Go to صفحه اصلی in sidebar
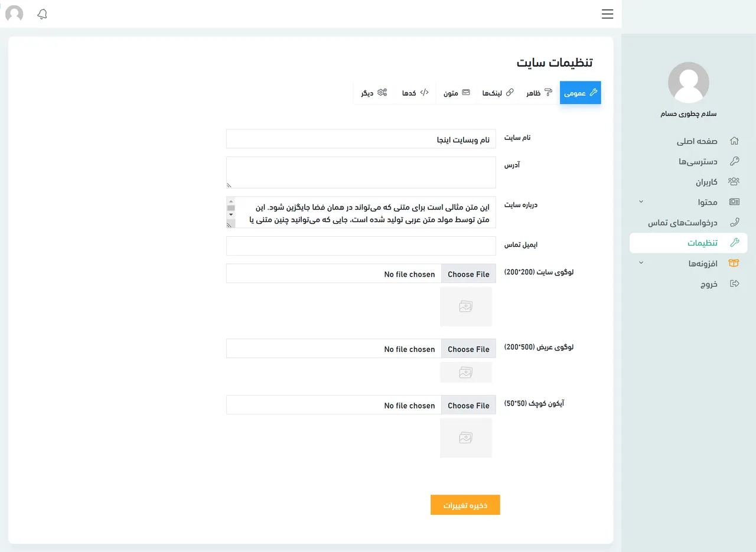 697,142
